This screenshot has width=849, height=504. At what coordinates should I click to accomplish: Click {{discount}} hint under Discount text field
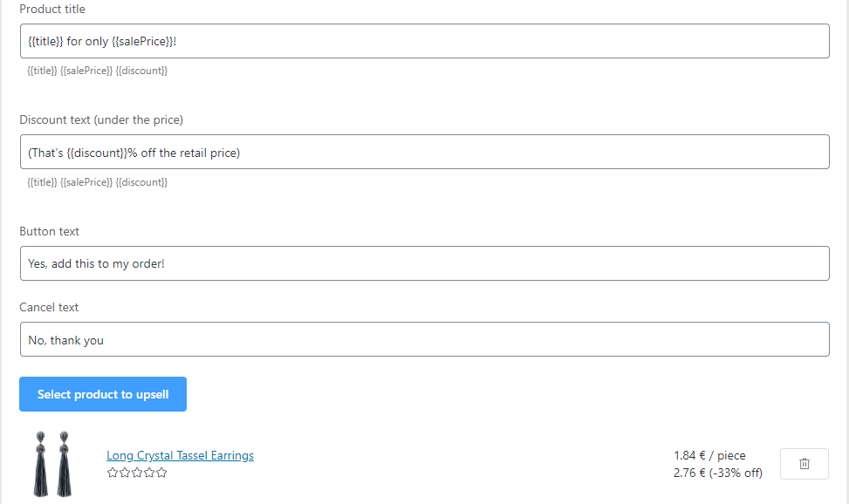click(141, 182)
